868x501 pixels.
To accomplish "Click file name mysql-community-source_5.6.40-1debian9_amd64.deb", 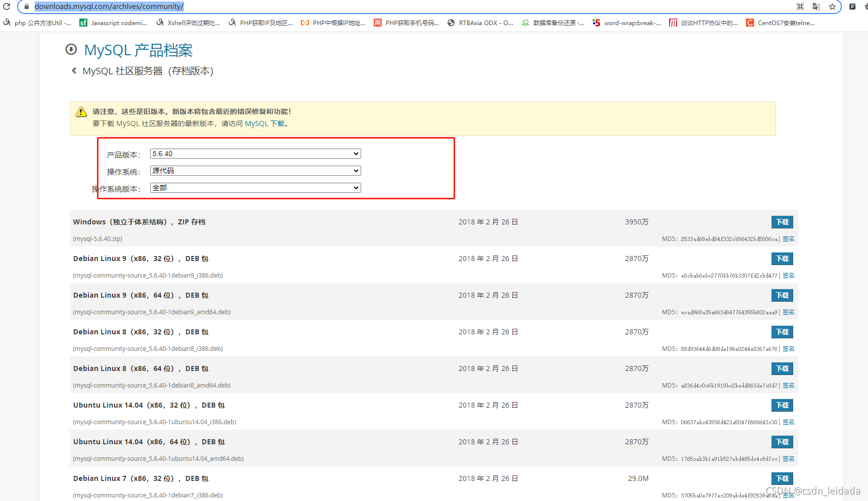I will click(152, 312).
